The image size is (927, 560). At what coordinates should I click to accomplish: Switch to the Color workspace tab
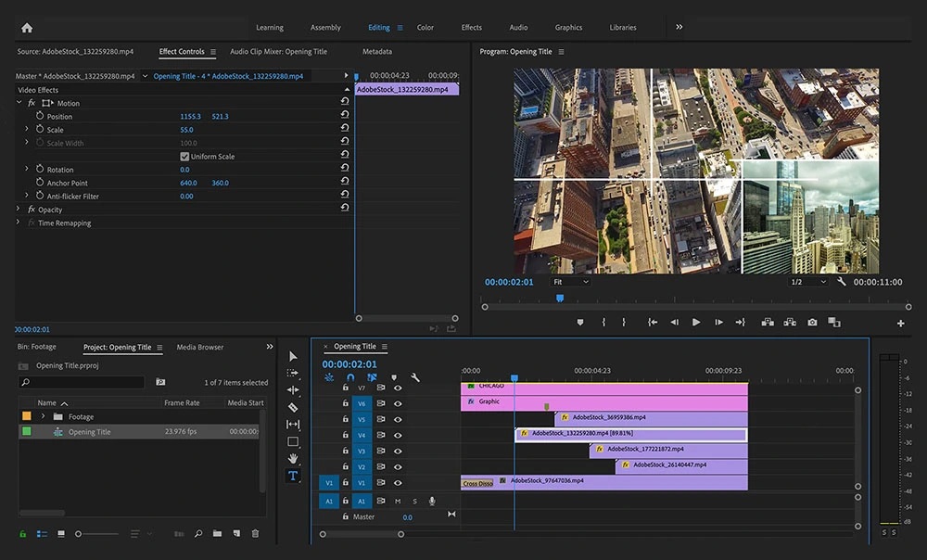pyautogui.click(x=425, y=27)
